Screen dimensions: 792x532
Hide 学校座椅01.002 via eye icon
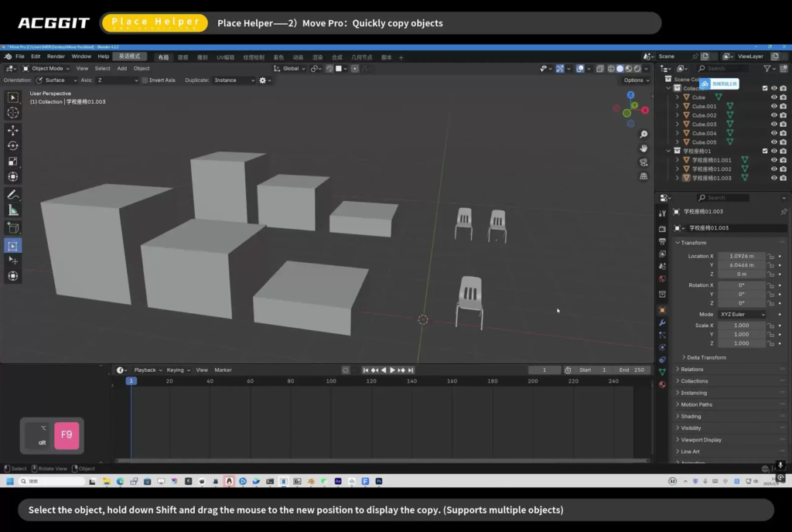pyautogui.click(x=773, y=169)
